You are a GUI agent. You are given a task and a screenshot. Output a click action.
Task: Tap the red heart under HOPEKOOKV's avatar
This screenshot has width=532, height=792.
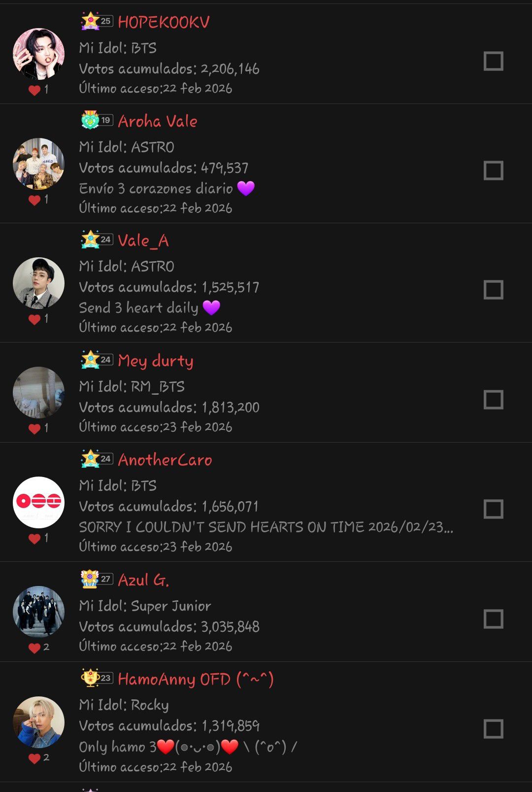(x=34, y=90)
